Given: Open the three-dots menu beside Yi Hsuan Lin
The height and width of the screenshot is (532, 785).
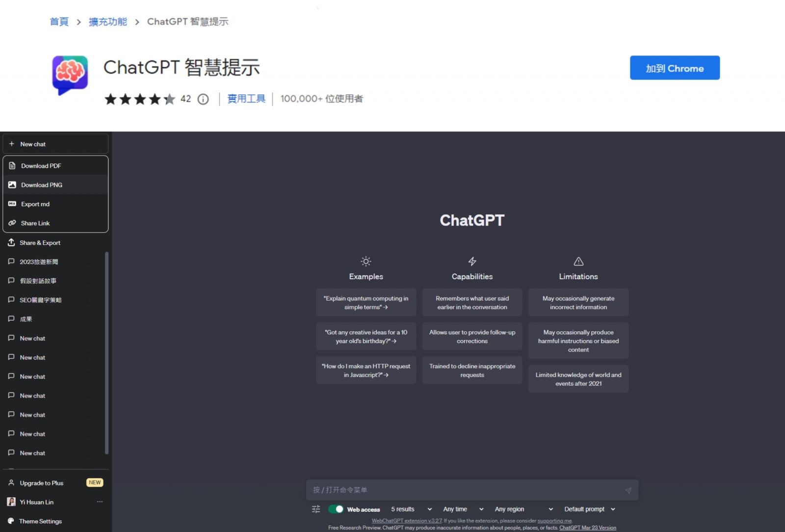Looking at the screenshot, I should (x=100, y=502).
